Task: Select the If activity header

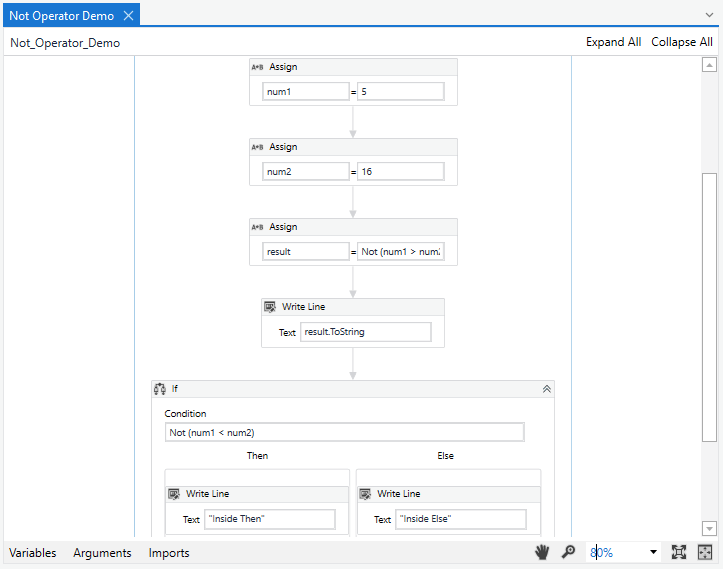Action: point(353,389)
